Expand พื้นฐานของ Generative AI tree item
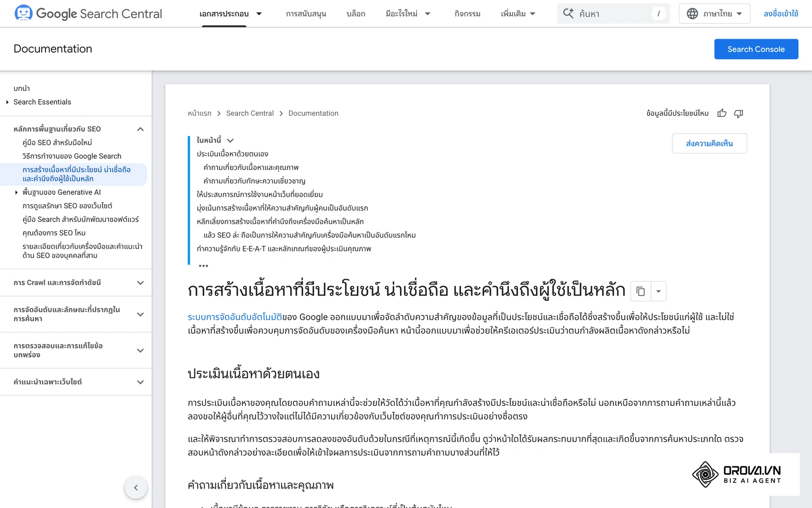Viewport: 812px width, 508px height. 16,193
